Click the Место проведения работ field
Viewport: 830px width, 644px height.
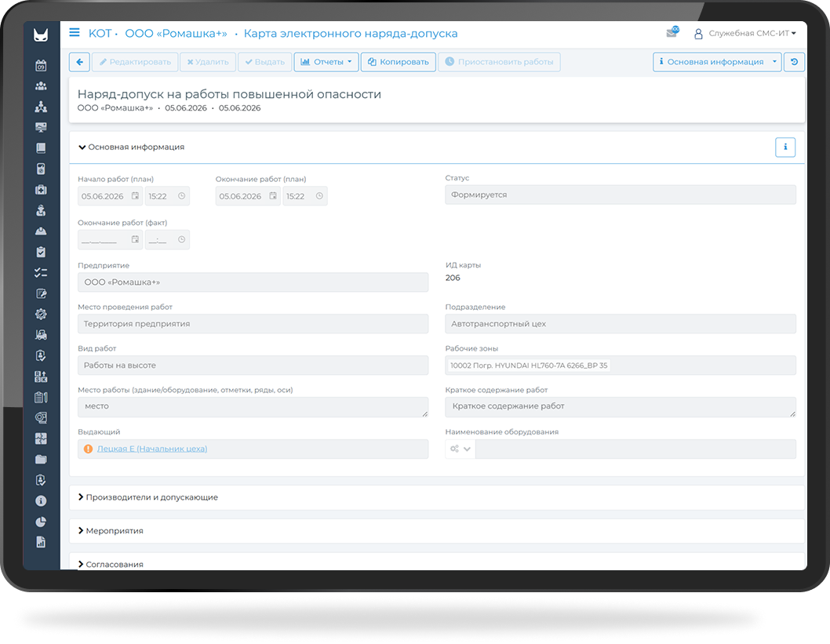[253, 324]
